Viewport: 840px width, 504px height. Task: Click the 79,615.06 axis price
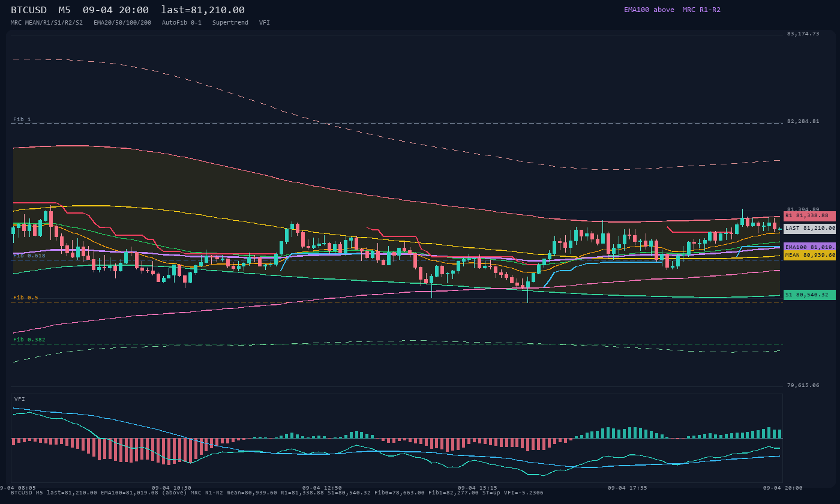point(803,385)
